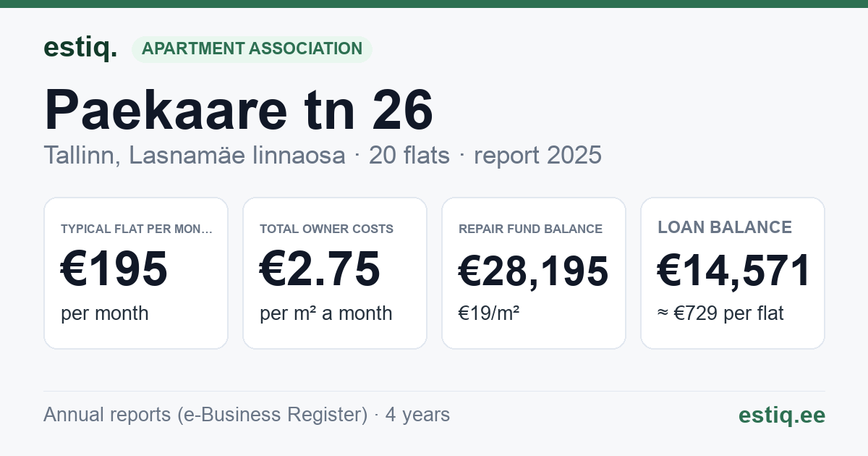Screen dimensions: 868x456
Task: Click the €28,195 value
Action: (x=534, y=271)
